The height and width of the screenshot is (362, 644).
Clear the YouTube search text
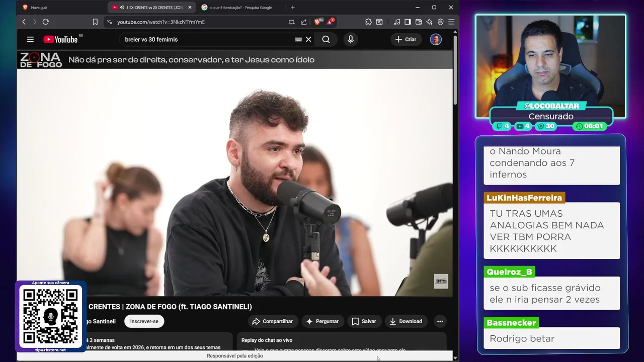[x=308, y=39]
